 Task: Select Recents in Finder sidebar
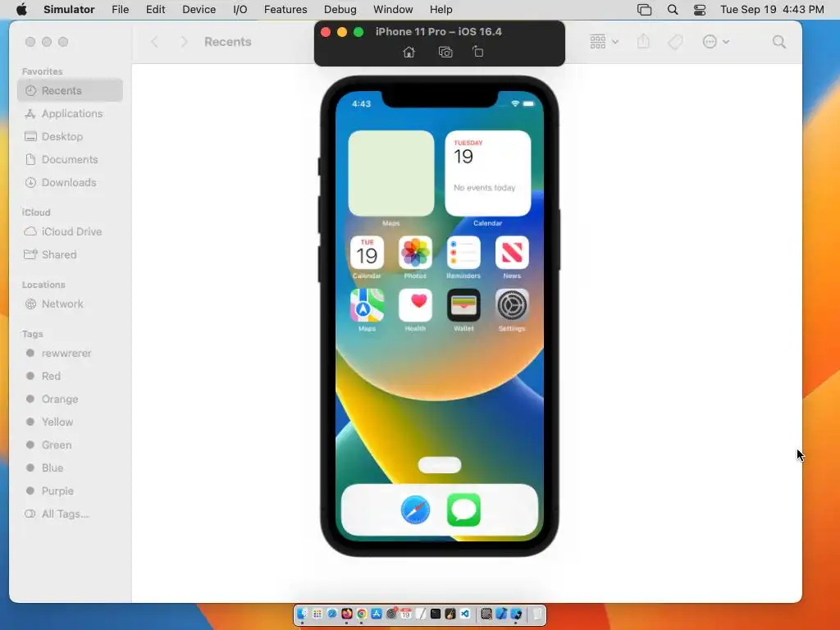70,90
